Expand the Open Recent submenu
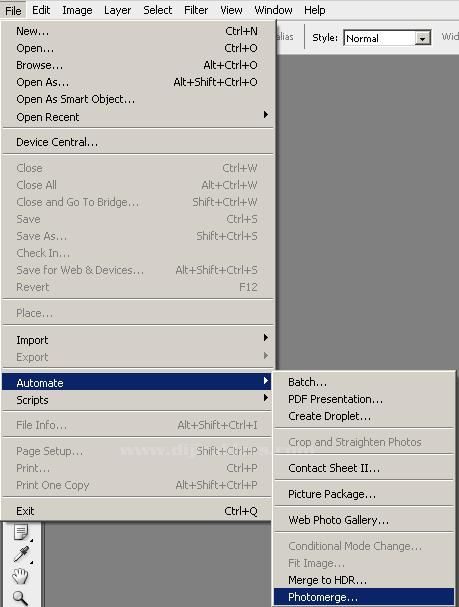This screenshot has width=459, height=607. tap(138, 117)
